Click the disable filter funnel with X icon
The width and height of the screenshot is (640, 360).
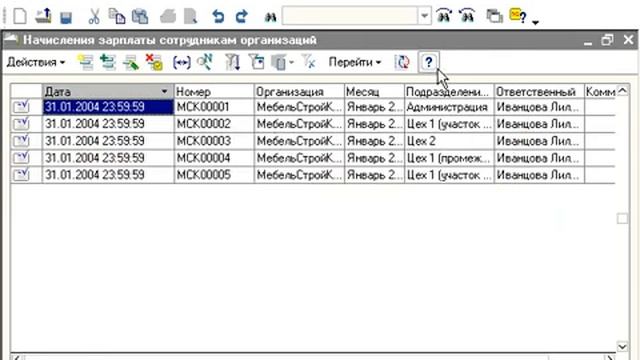tap(309, 62)
